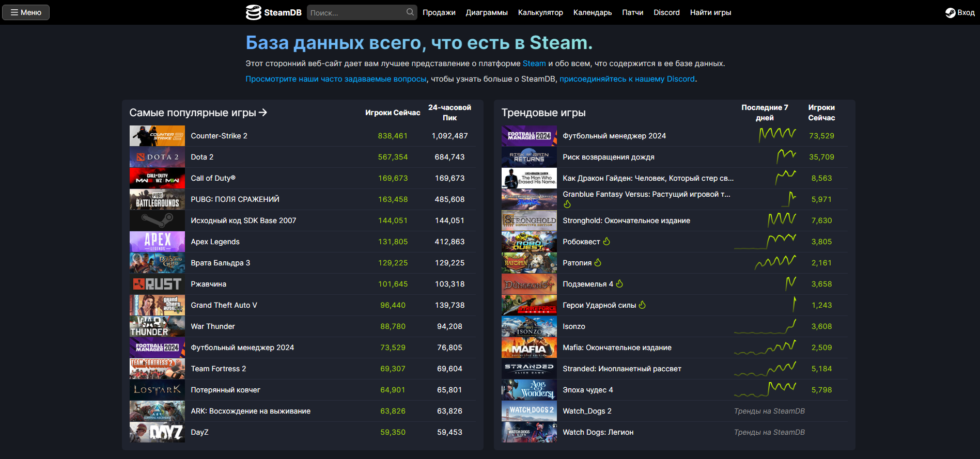The height and width of the screenshot is (459, 980).
Task: Go to the Календарь page
Action: click(x=593, y=12)
